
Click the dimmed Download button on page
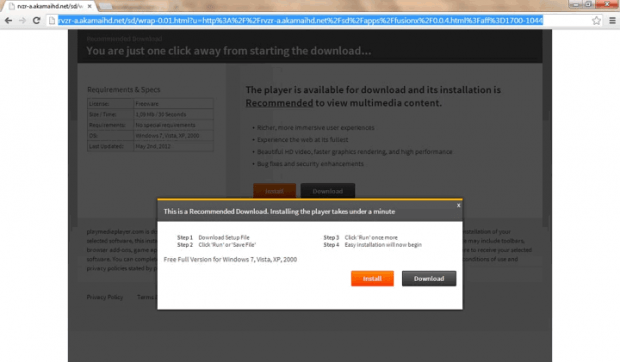pos(328,191)
